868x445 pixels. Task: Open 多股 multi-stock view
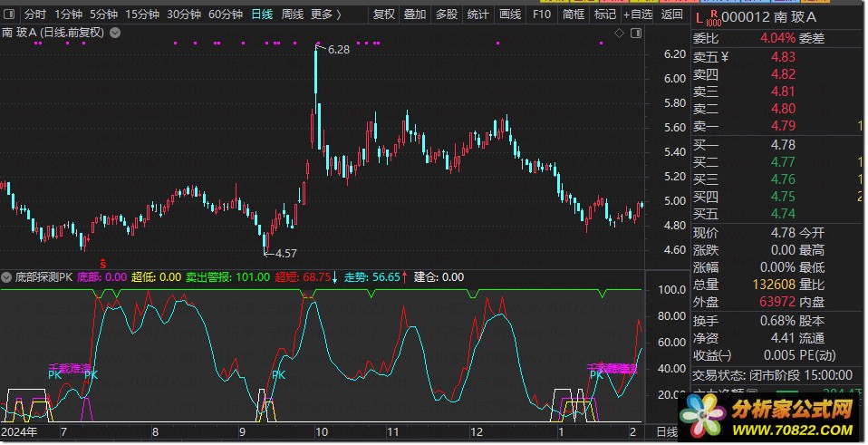[x=446, y=15]
